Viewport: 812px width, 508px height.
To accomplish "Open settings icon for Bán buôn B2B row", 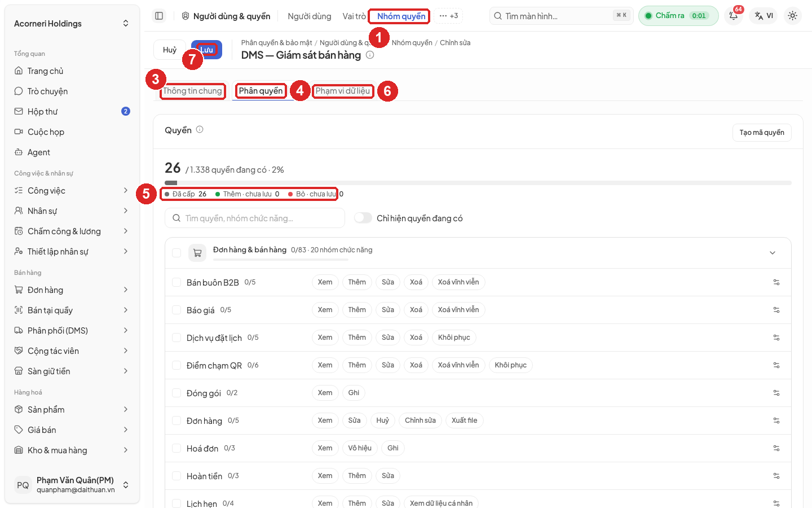I will pos(776,282).
